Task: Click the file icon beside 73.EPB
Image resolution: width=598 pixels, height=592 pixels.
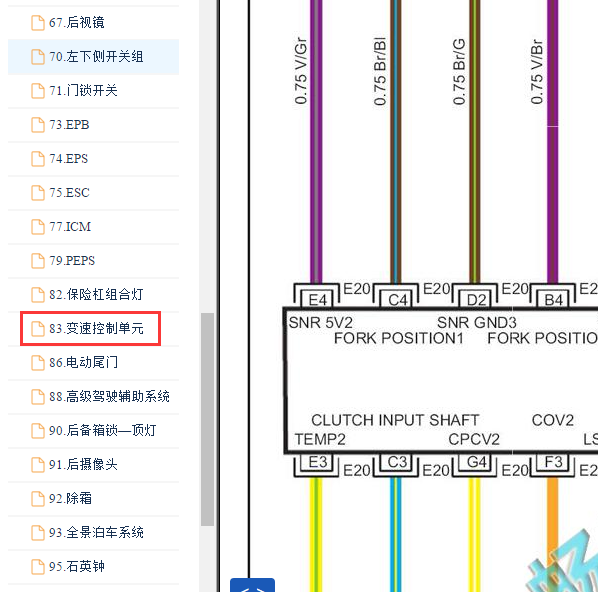Action: [38, 124]
